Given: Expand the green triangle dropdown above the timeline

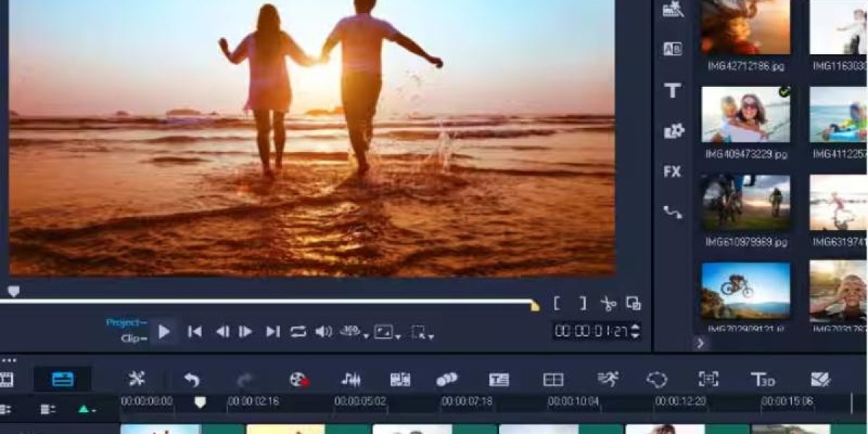Looking at the screenshot, I should (85, 410).
